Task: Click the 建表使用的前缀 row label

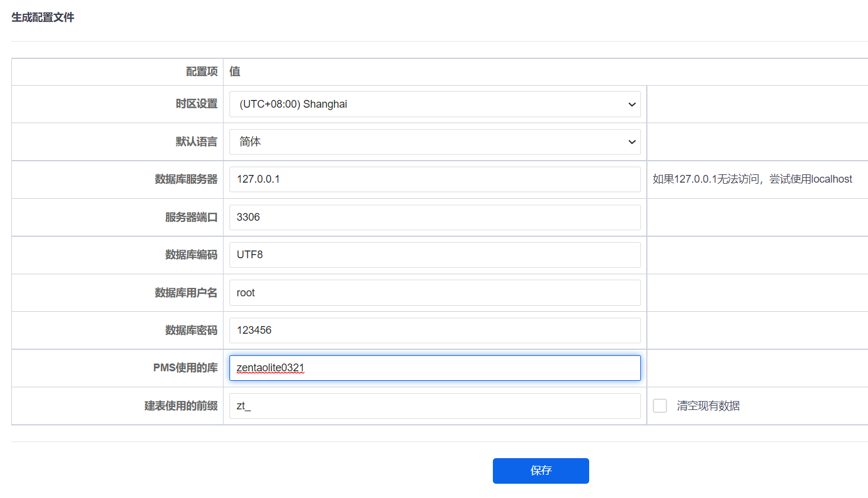Action: pyautogui.click(x=181, y=406)
